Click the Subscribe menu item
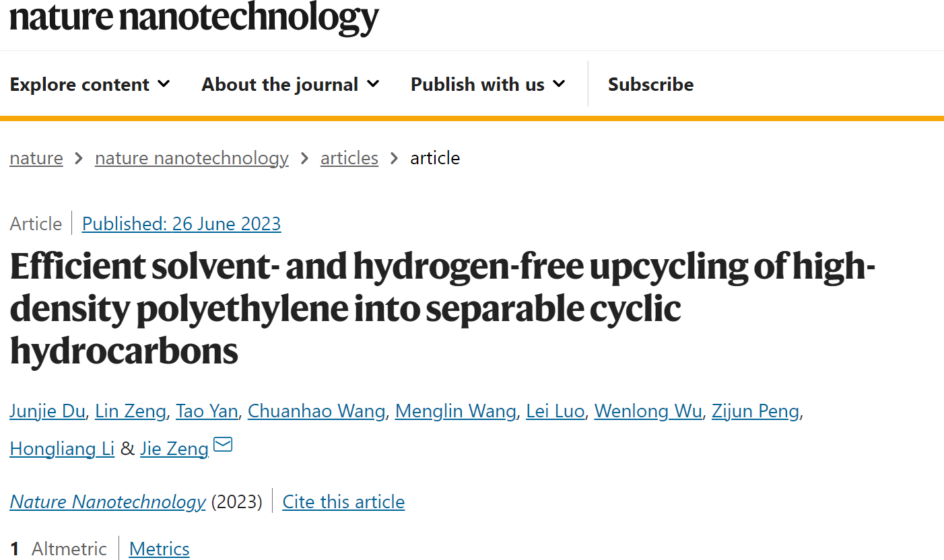Image resolution: width=944 pixels, height=560 pixels. coord(650,84)
